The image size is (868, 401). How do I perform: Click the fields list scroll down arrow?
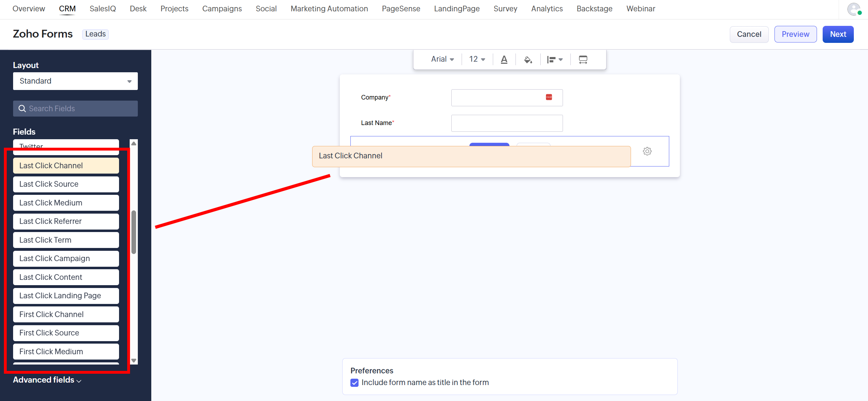(x=134, y=360)
